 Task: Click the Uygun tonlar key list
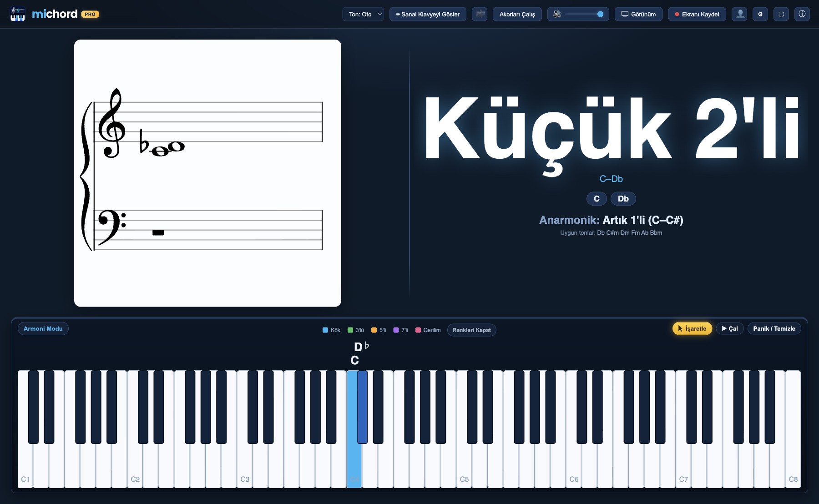coord(611,233)
